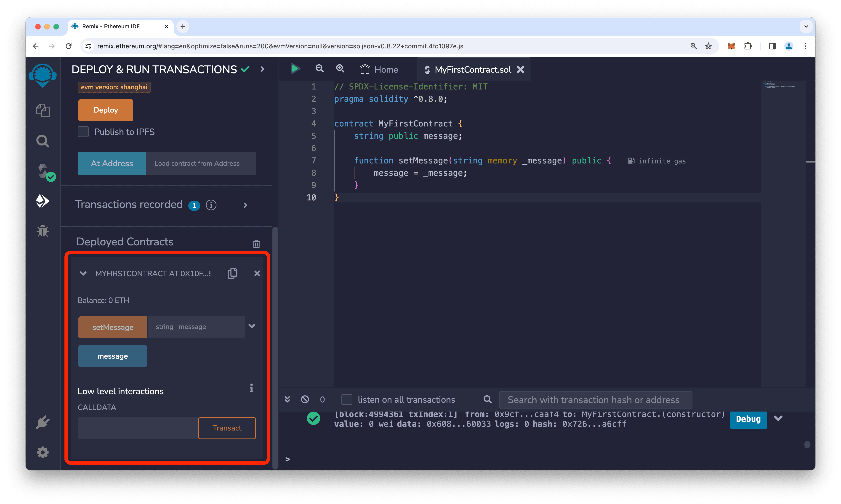Click the message function button
Screen dimensions: 841x504
click(x=113, y=356)
